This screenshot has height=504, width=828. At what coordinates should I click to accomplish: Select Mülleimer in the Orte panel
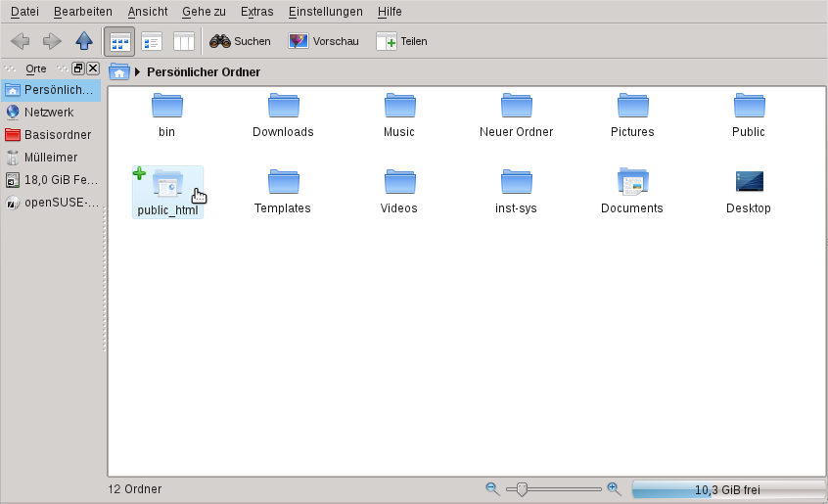(x=51, y=158)
